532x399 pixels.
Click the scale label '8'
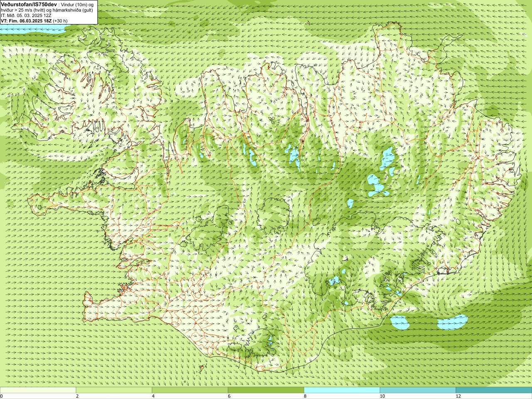point(305,396)
